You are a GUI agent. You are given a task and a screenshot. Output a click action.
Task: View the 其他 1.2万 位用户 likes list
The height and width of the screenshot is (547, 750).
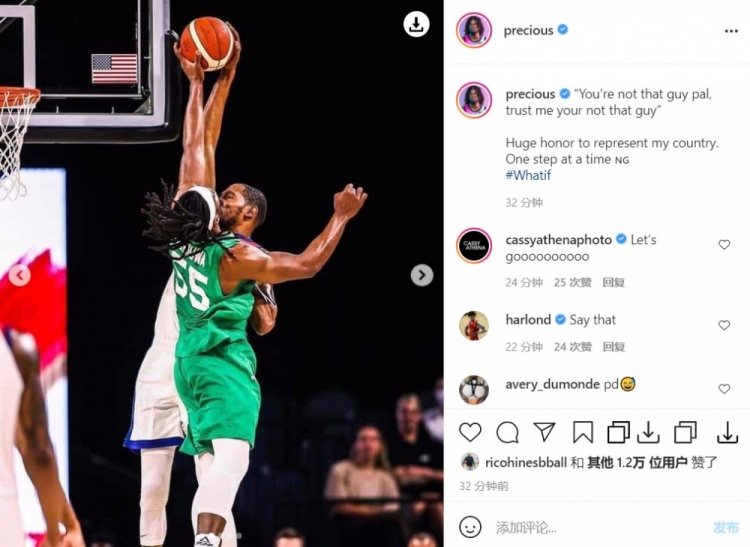click(x=637, y=462)
